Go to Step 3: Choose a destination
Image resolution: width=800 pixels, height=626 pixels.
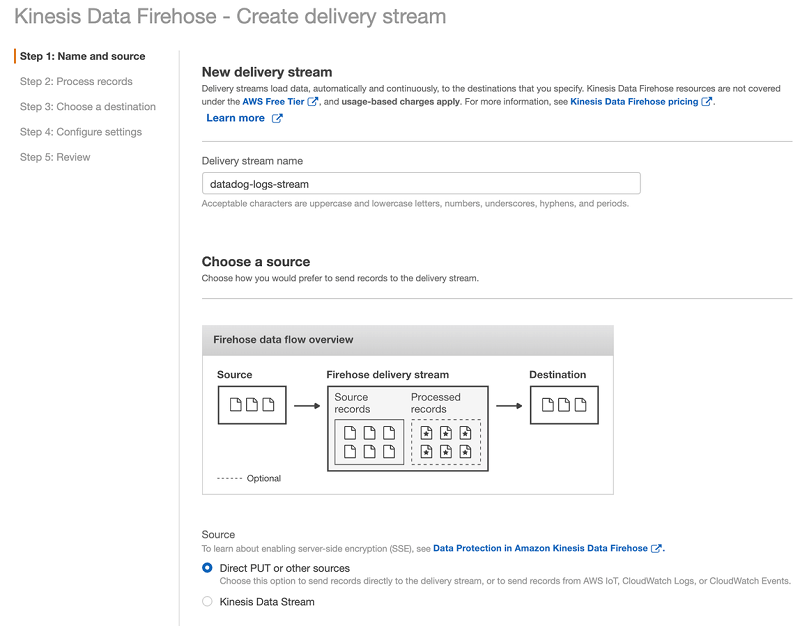pos(88,107)
